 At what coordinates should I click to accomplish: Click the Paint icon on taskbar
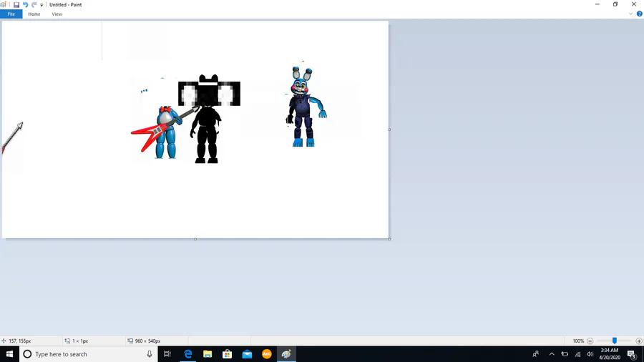(286, 354)
